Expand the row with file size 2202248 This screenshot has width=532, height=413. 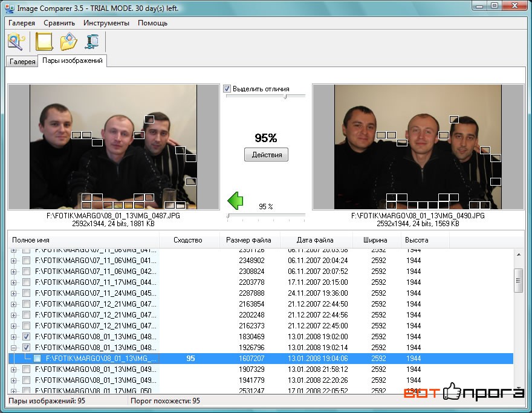click(13, 315)
